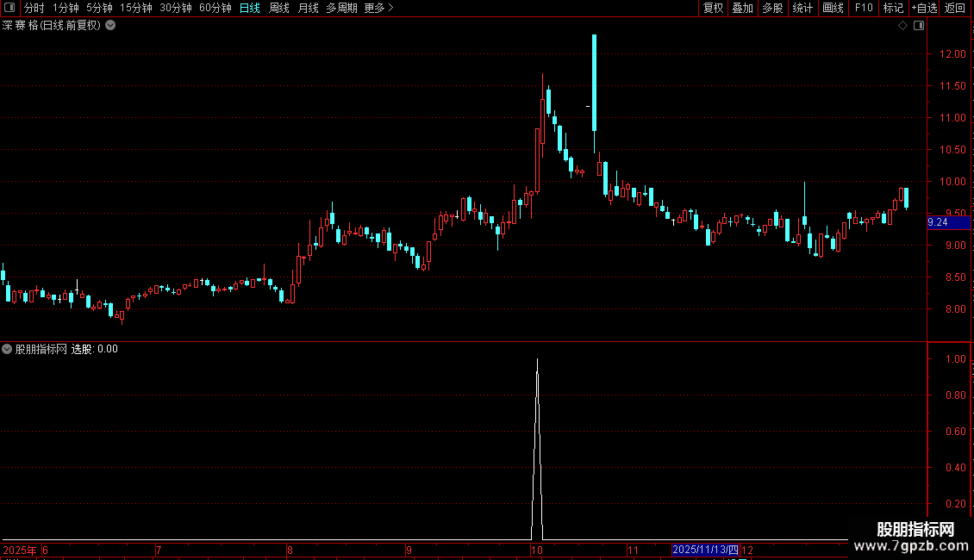Expand the 股朋指标网 indicator dropdown
The height and width of the screenshot is (560, 974).
point(7,349)
